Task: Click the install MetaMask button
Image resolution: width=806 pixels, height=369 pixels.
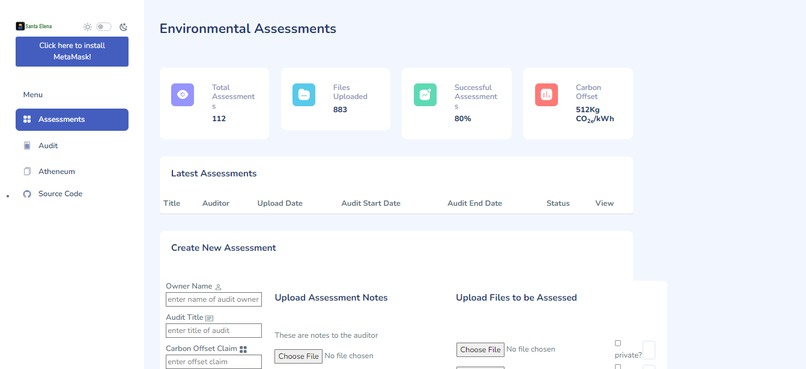Action: pyautogui.click(x=72, y=51)
